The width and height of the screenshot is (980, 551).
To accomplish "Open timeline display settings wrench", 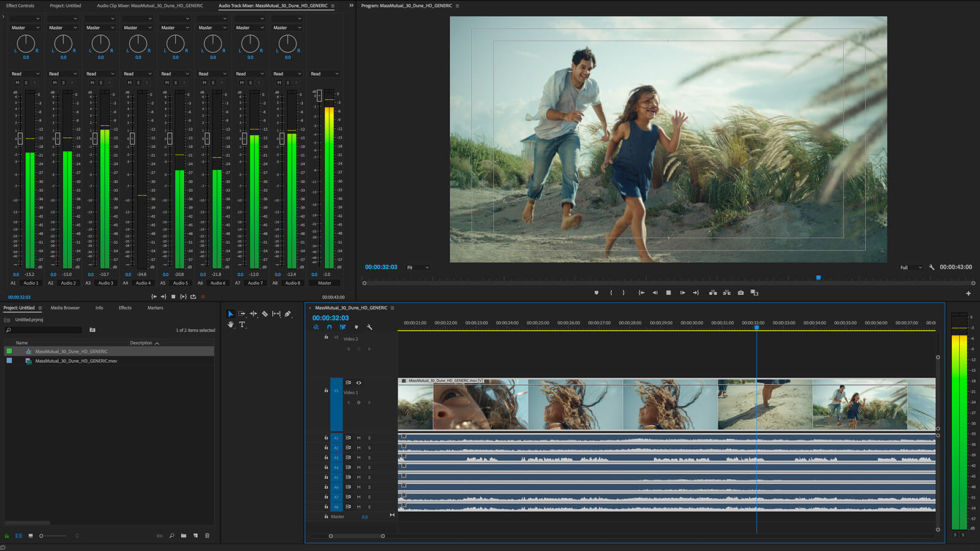I will pos(369,327).
